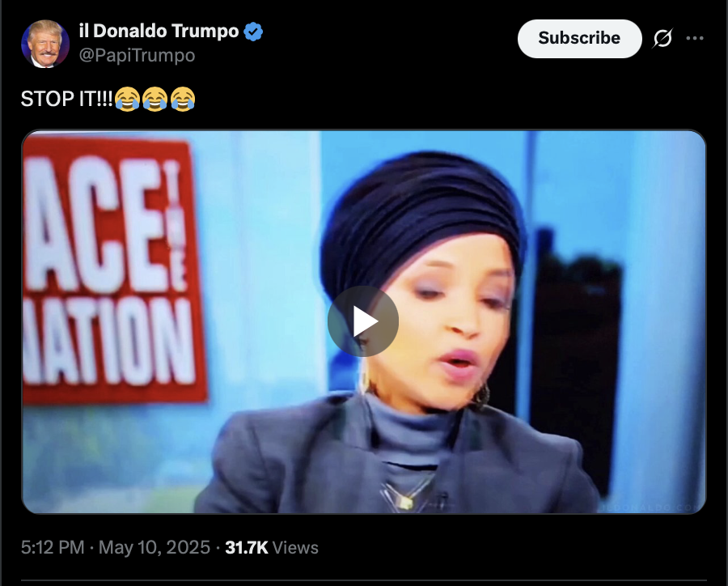This screenshot has width=728, height=586.
Task: Open the @PapiTrumpo handle link
Action: tap(137, 55)
